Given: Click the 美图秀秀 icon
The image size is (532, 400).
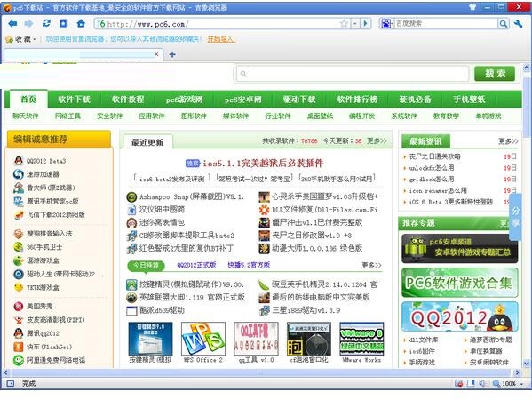Looking at the screenshot, I should pyautogui.click(x=19, y=307).
